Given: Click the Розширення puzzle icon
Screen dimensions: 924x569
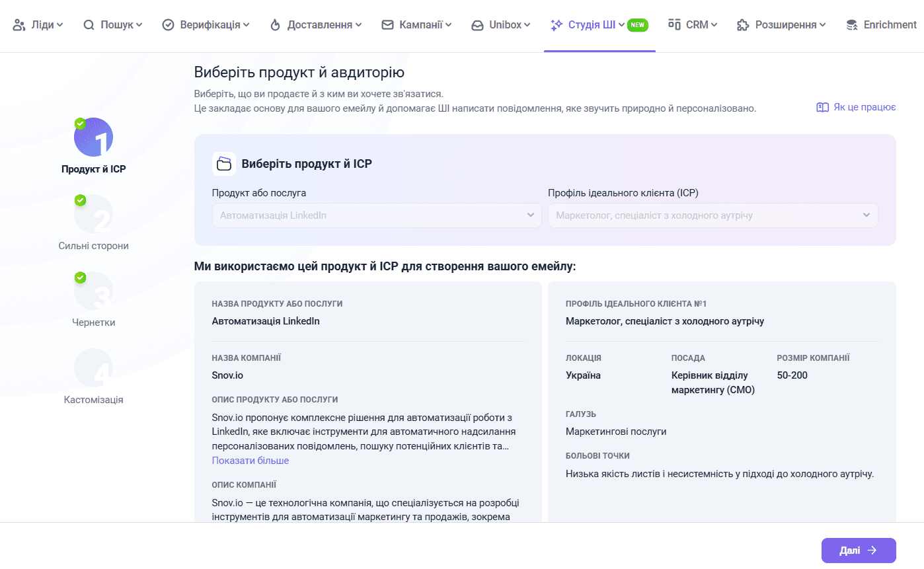Looking at the screenshot, I should [743, 25].
